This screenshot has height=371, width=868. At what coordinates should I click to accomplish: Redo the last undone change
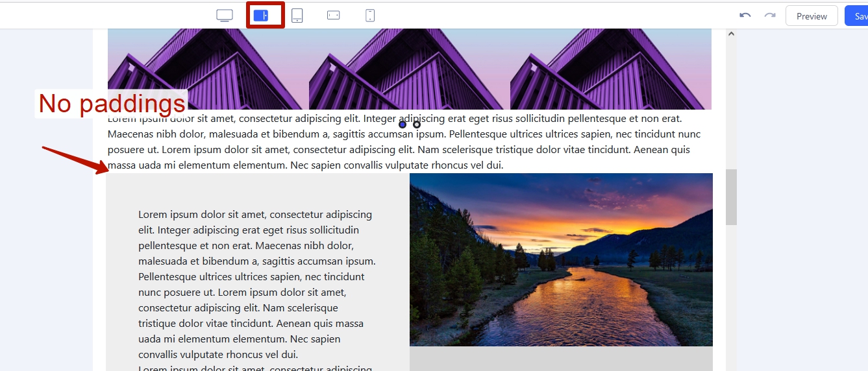[x=770, y=16]
